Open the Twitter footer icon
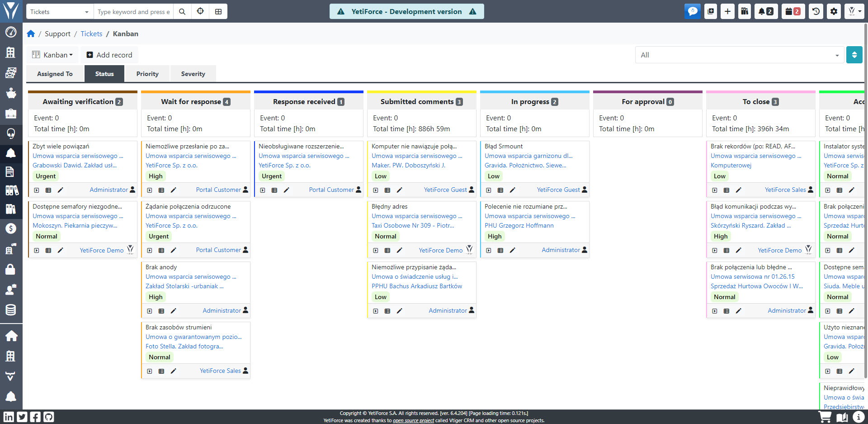Image resolution: width=868 pixels, height=424 pixels. (x=22, y=417)
